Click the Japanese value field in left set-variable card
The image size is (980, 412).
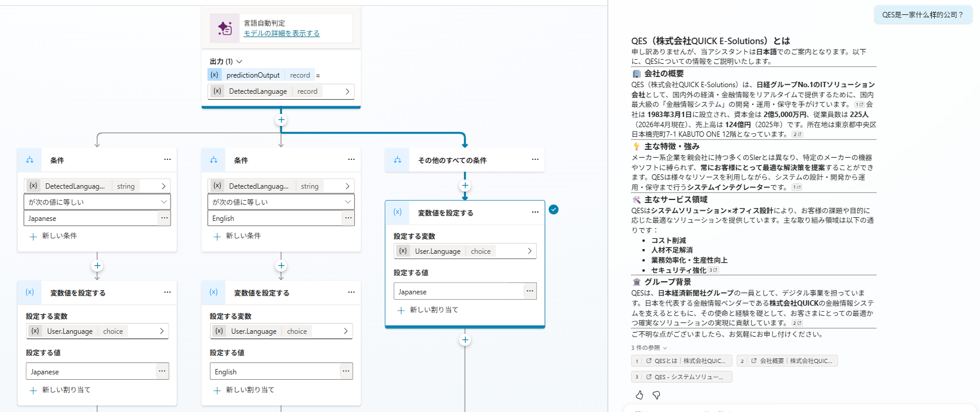click(x=90, y=371)
